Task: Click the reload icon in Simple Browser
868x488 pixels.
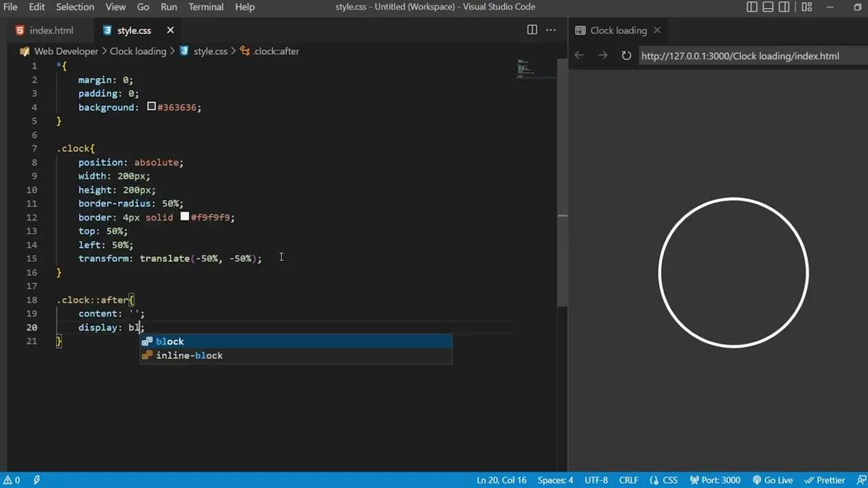Action: [x=626, y=56]
